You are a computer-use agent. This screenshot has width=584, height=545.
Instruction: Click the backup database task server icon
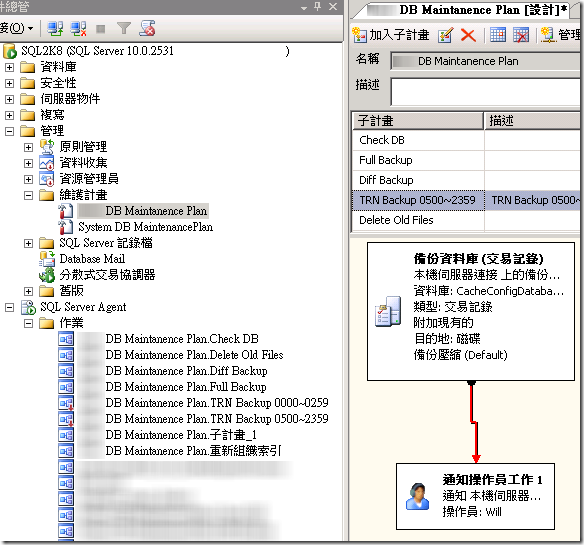click(x=388, y=311)
